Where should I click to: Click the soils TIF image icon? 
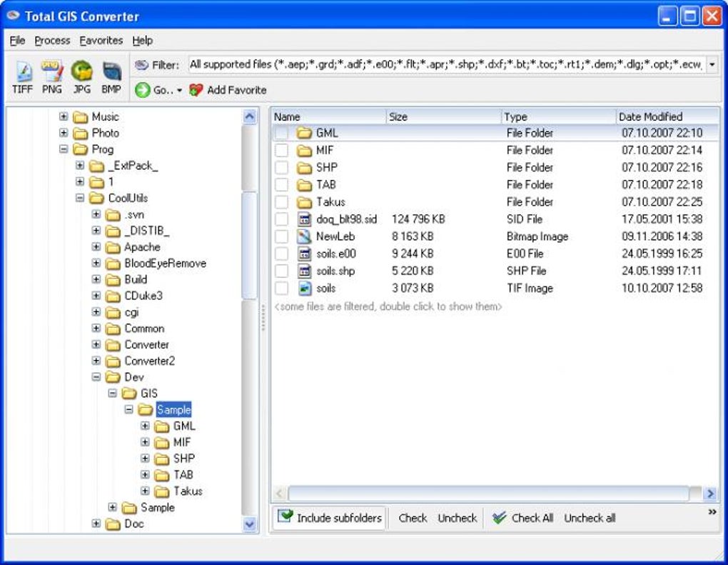tap(304, 288)
